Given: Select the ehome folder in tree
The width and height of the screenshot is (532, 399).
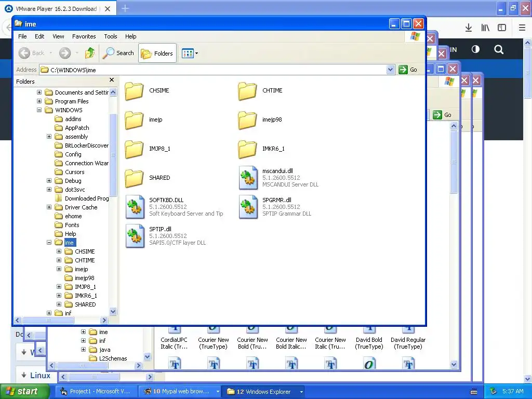Looking at the screenshot, I should click(73, 216).
